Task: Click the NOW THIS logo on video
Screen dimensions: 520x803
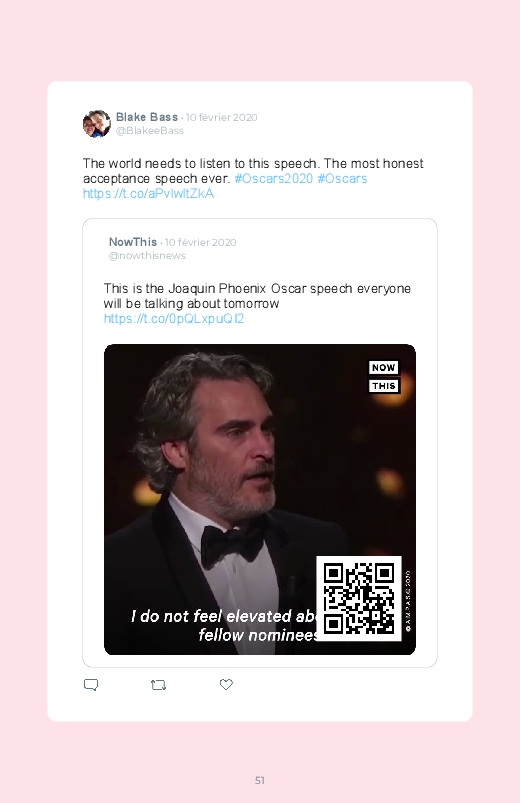Action: coord(384,376)
